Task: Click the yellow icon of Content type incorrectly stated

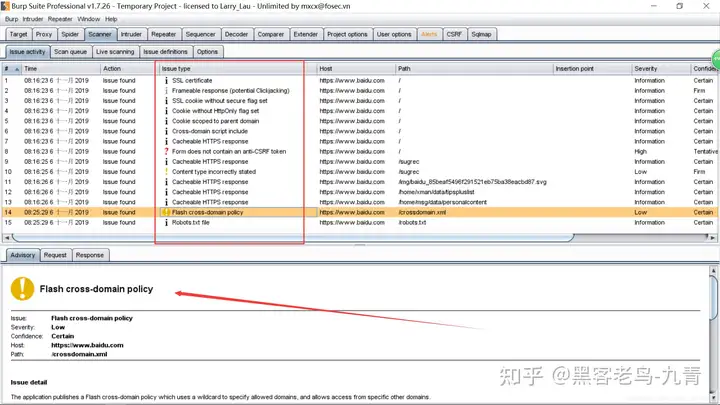Action: pos(166,171)
